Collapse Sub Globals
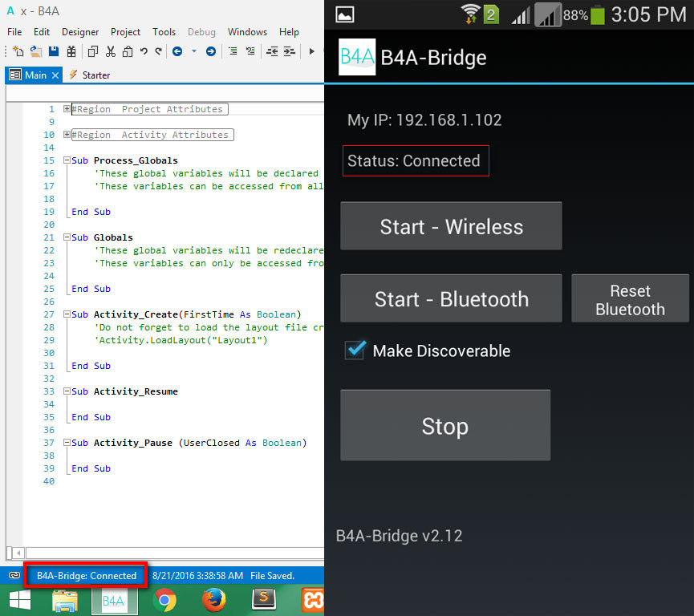This screenshot has width=694, height=616. click(x=67, y=237)
